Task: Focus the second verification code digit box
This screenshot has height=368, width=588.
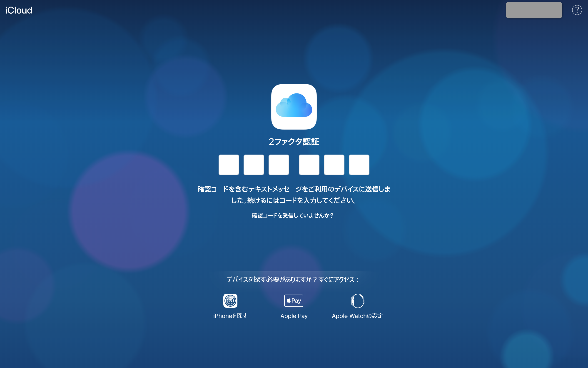Action: [x=254, y=165]
